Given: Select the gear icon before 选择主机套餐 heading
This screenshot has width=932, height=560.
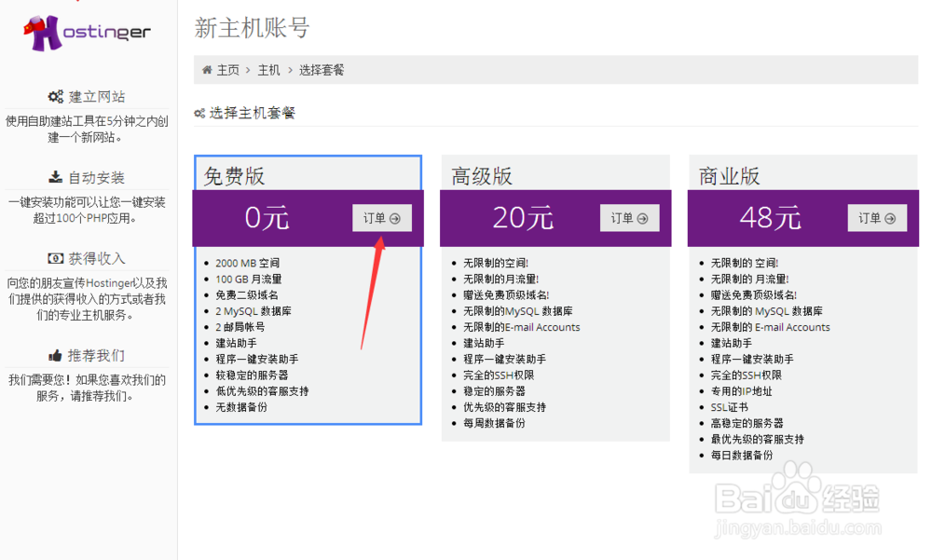Looking at the screenshot, I should [x=199, y=113].
